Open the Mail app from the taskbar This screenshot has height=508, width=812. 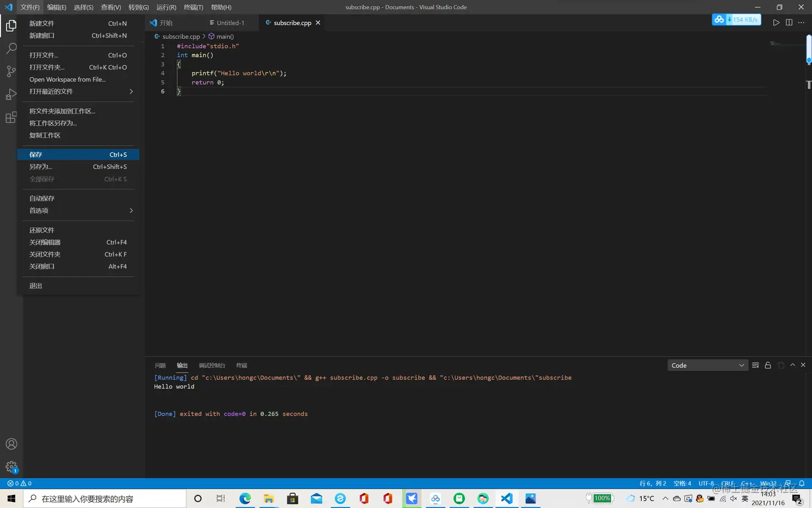click(x=316, y=498)
